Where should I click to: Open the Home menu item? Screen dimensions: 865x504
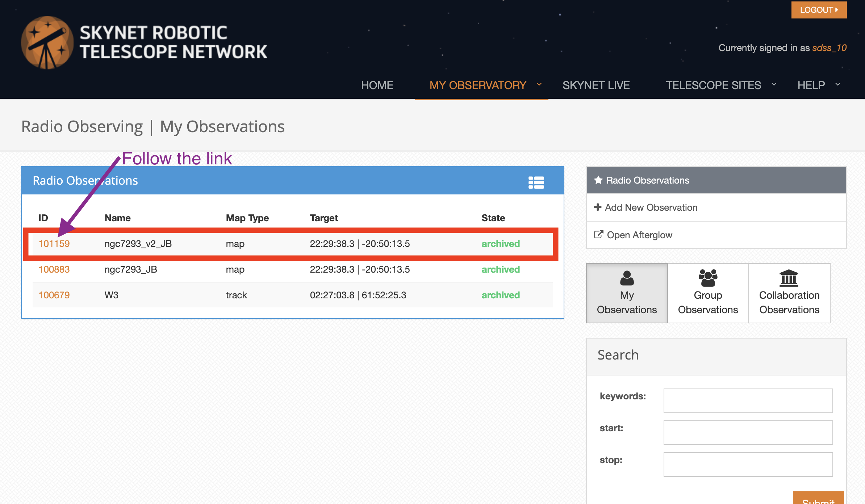[377, 85]
